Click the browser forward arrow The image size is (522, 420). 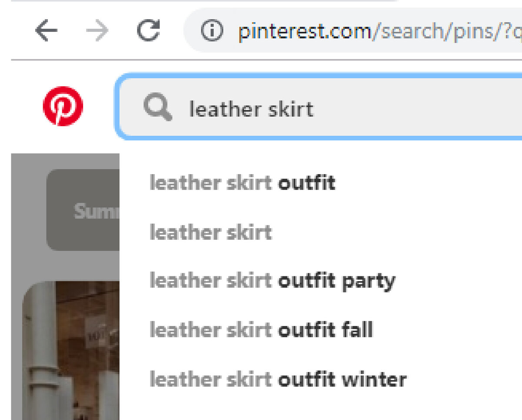point(97,31)
